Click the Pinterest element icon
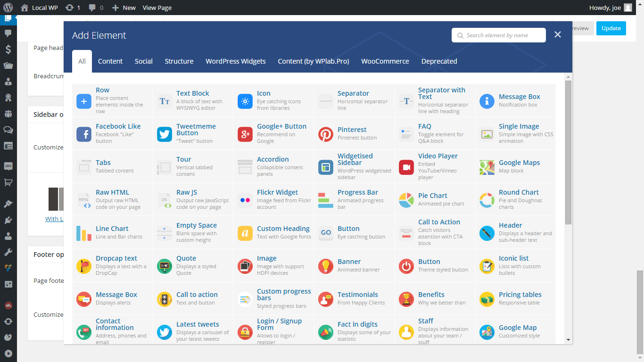644x362 pixels. [326, 134]
